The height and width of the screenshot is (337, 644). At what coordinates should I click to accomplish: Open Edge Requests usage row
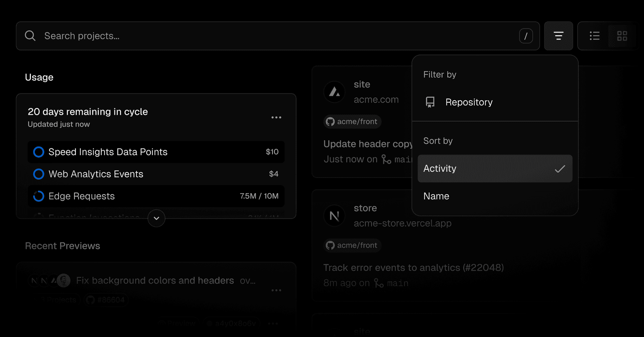(156, 196)
